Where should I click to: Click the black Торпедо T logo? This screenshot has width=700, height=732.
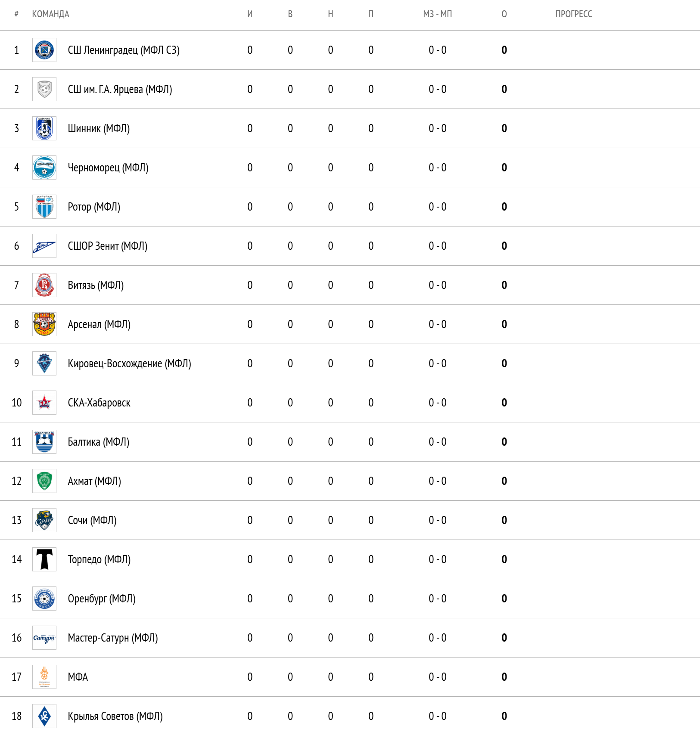point(44,559)
